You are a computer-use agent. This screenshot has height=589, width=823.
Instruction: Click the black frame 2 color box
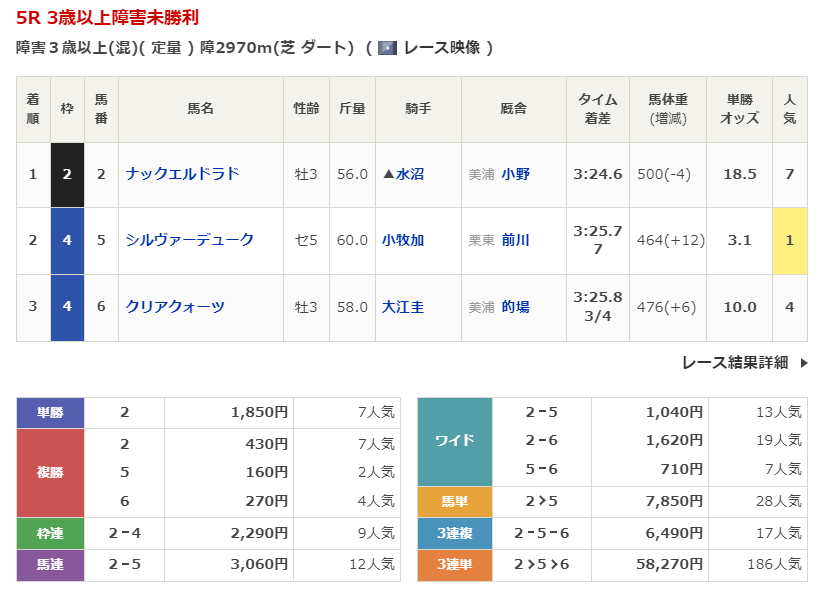coord(67,174)
